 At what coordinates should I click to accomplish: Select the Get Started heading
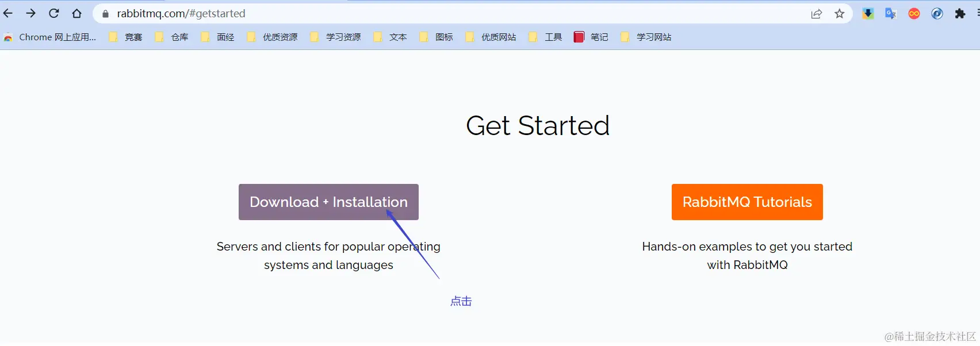click(x=538, y=126)
